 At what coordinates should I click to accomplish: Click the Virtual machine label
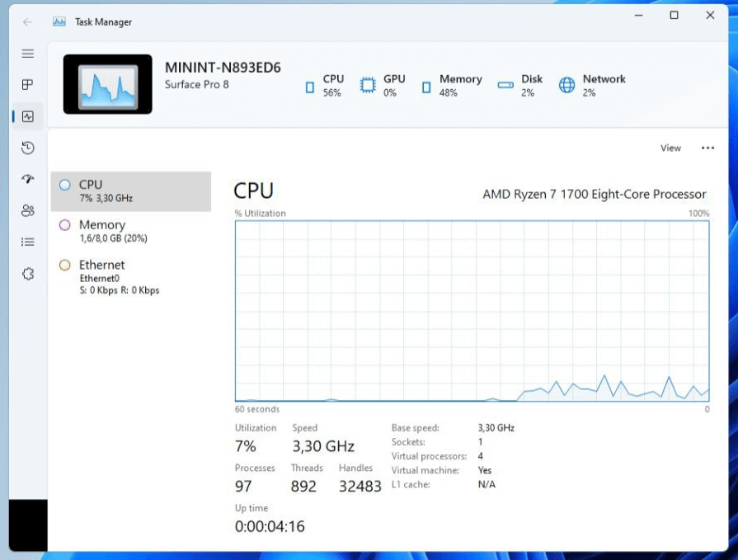click(425, 470)
